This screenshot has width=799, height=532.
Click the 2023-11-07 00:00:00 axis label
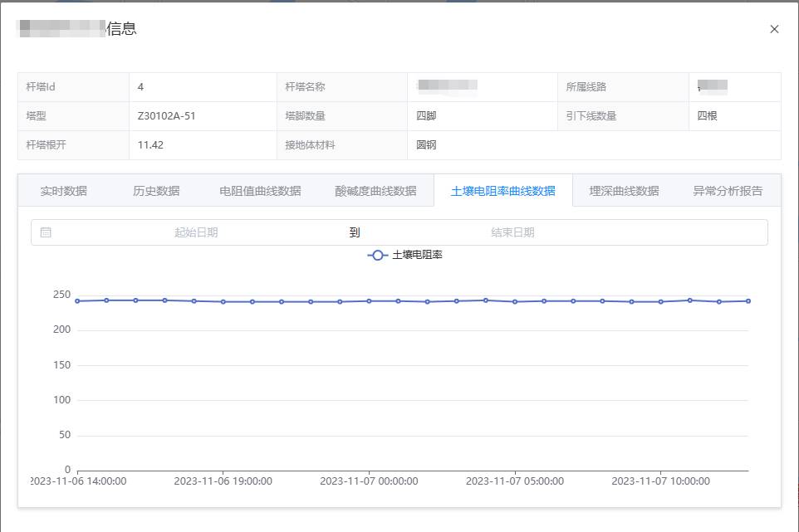point(369,481)
